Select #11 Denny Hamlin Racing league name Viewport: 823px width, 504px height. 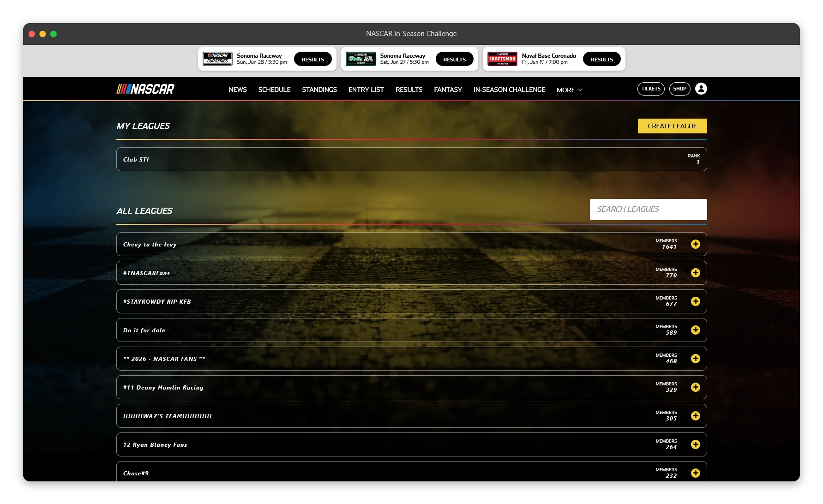click(x=163, y=388)
